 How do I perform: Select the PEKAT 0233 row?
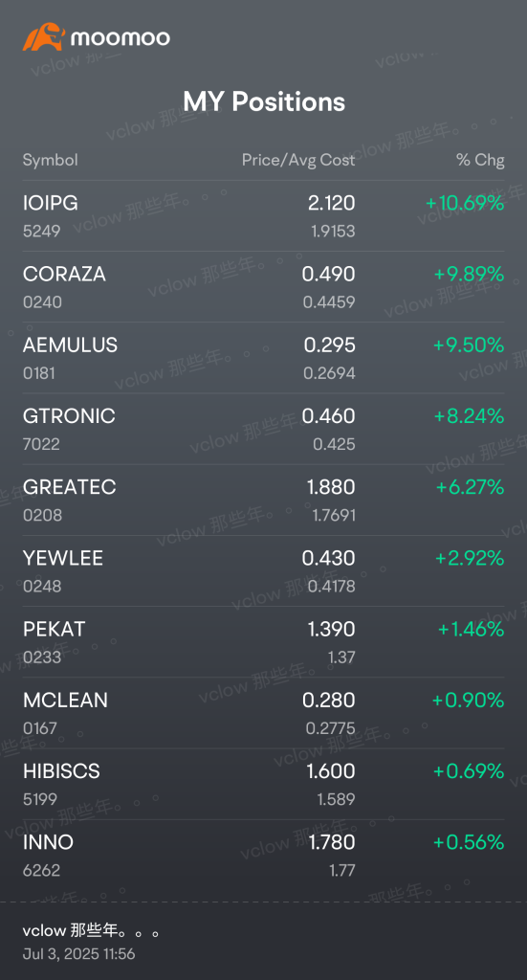click(264, 642)
